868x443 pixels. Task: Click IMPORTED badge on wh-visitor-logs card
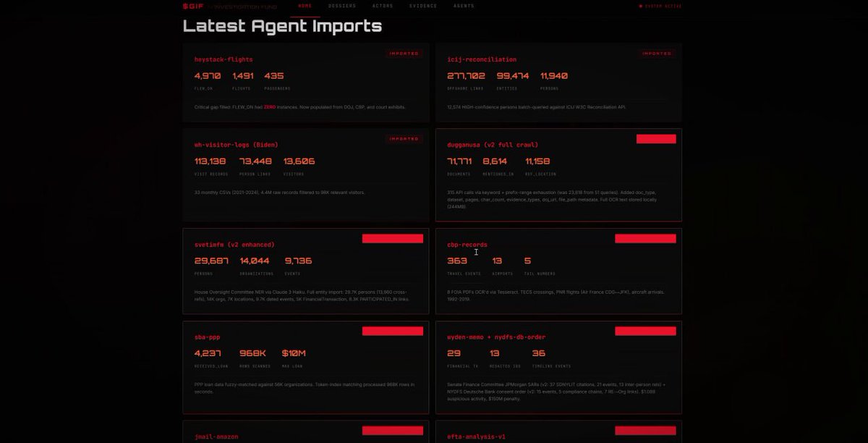point(404,139)
